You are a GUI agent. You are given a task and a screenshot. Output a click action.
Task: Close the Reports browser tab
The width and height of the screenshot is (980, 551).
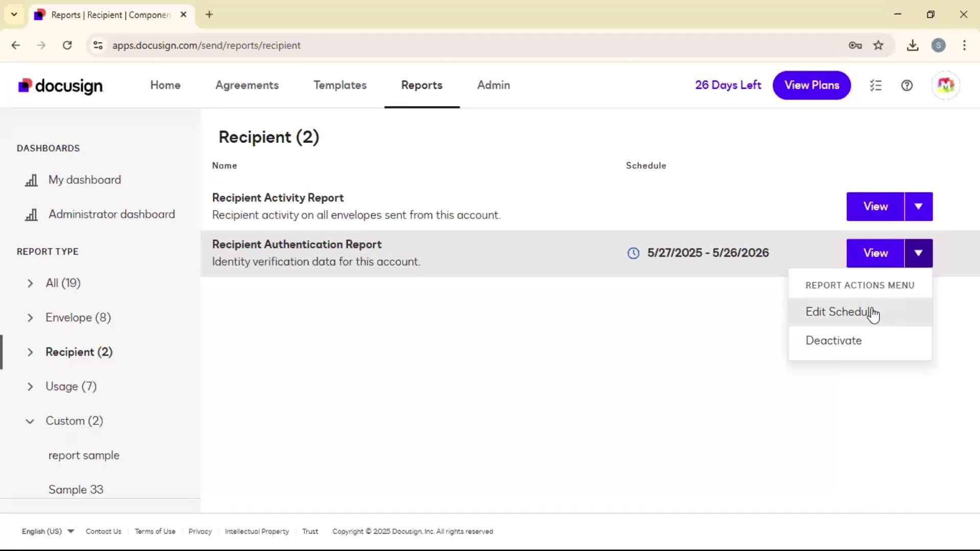pyautogui.click(x=184, y=14)
